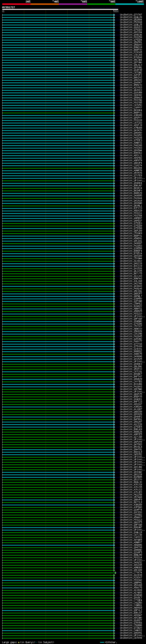The width and height of the screenshot is (146, 644).
Task: Click the orange ~40% legend bar
Action: pyautogui.click(x=45, y=4)
